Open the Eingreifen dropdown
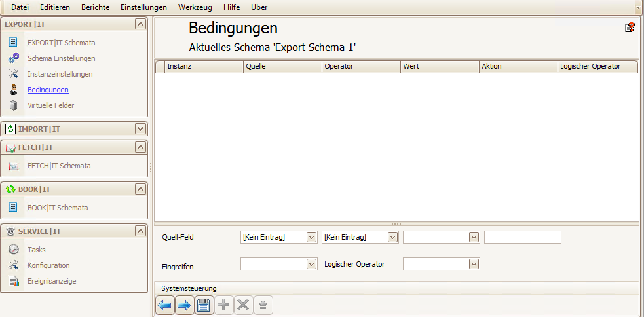644x317 pixels. pyautogui.click(x=311, y=264)
